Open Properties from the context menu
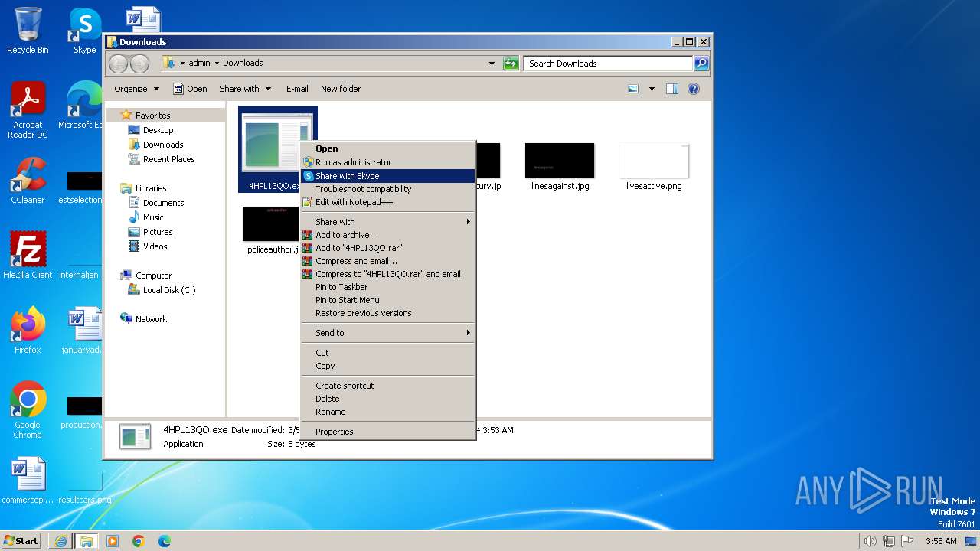980x551 pixels. pos(387,432)
